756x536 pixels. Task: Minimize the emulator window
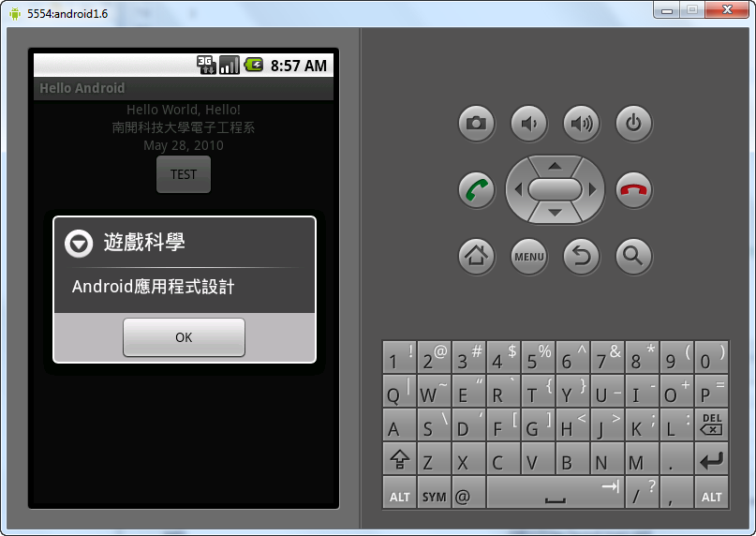click(x=667, y=10)
